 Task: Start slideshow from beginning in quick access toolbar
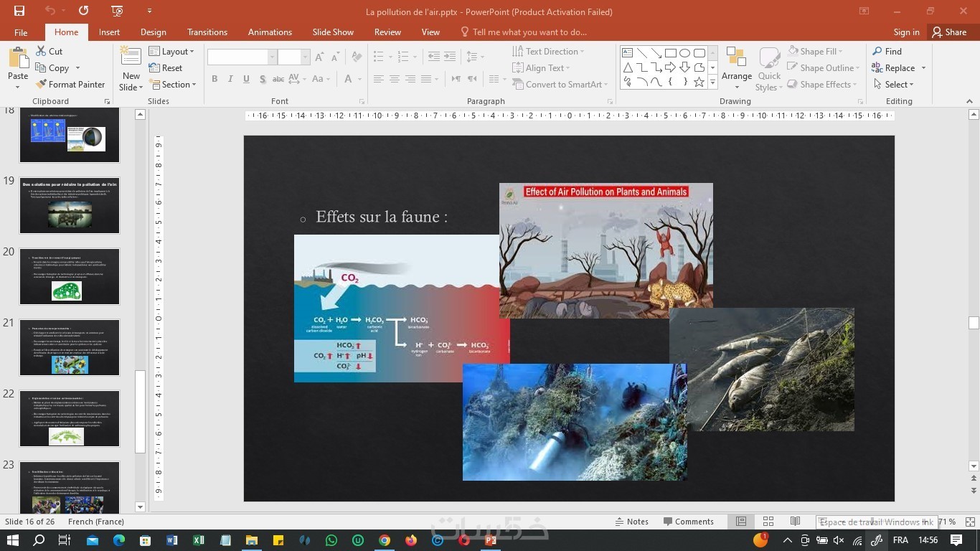(117, 11)
